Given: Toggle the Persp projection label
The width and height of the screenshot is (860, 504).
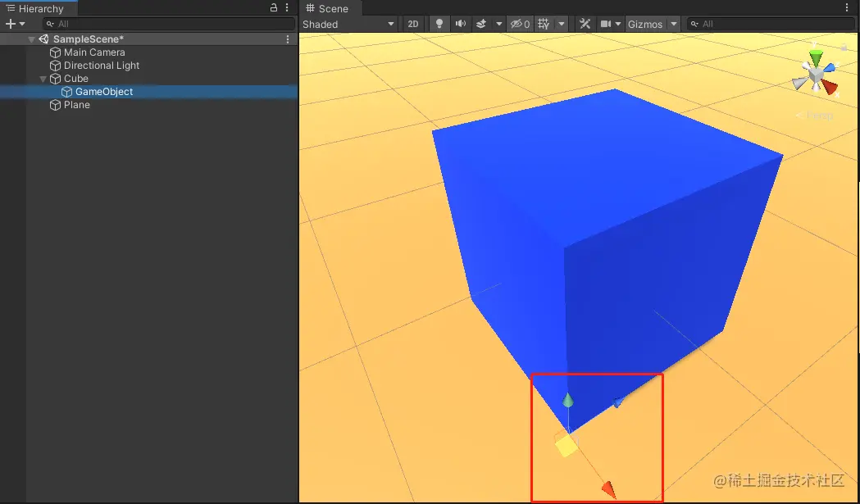Looking at the screenshot, I should click(x=815, y=116).
